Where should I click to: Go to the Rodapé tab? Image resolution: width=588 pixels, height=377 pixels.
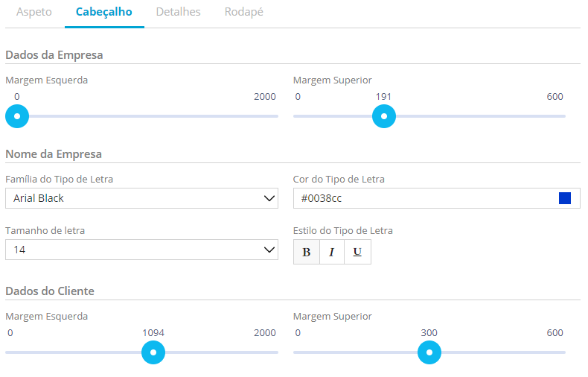point(244,13)
